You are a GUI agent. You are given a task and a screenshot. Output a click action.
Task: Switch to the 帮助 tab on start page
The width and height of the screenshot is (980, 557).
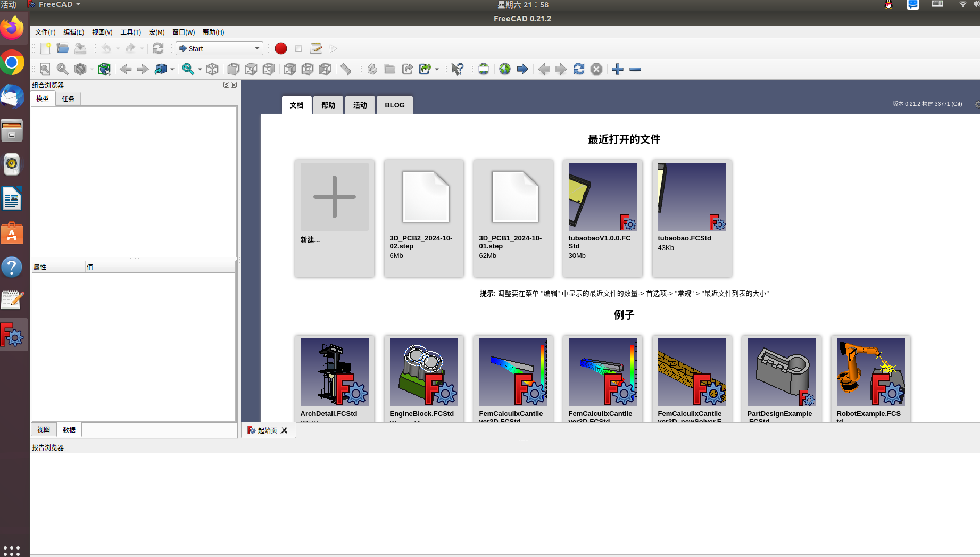tap(328, 105)
